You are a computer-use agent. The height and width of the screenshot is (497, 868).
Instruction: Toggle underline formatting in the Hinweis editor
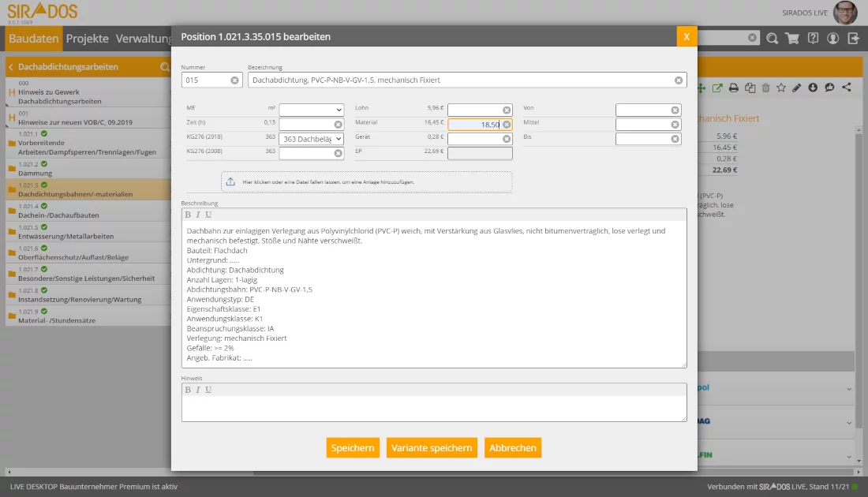click(x=208, y=390)
